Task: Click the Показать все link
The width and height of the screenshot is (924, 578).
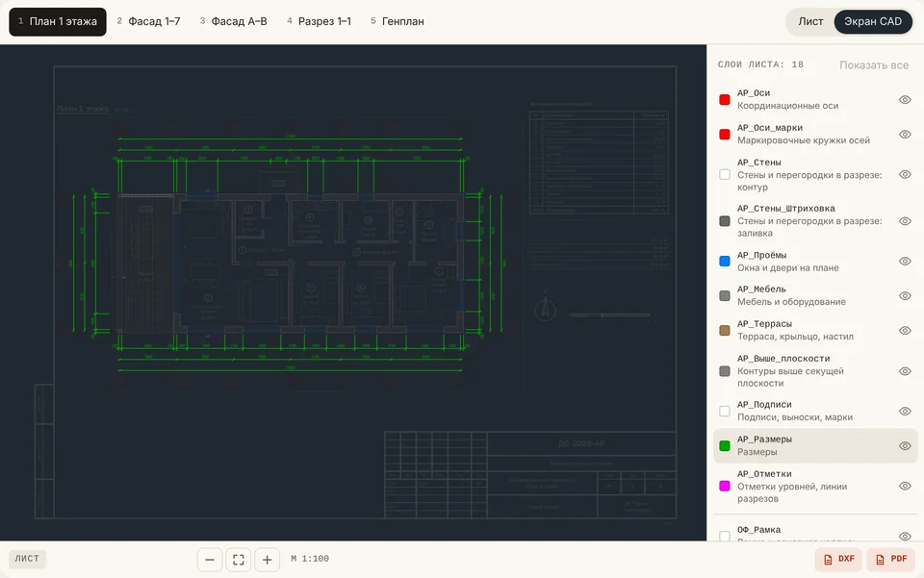Action: (x=874, y=65)
